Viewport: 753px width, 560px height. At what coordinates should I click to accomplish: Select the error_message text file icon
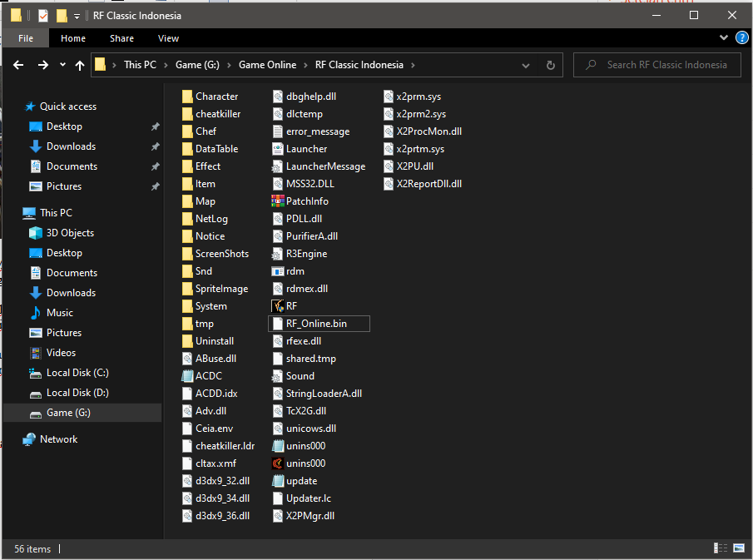coord(278,131)
